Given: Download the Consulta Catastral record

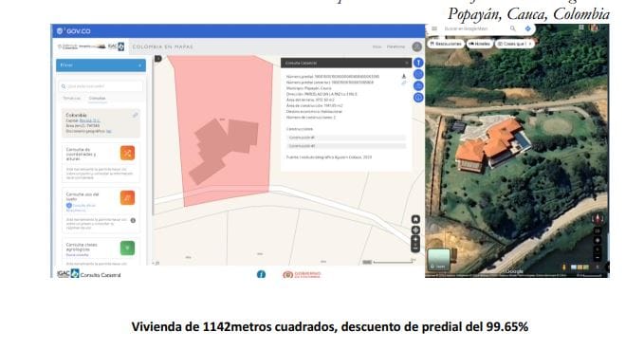Looking at the screenshot, I should coord(404,77).
